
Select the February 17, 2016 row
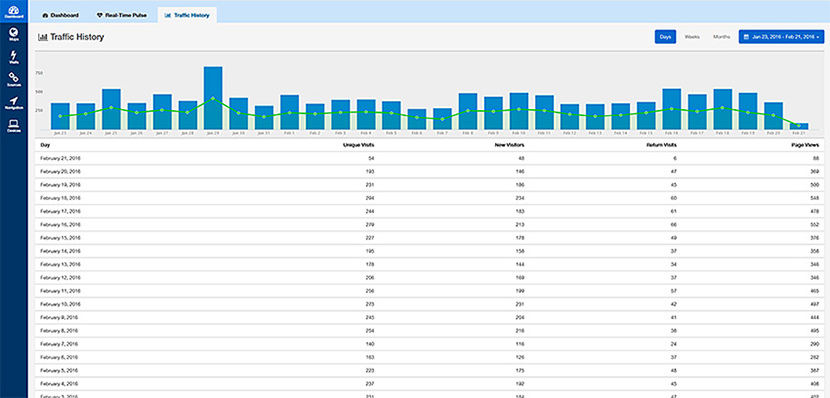[430, 211]
